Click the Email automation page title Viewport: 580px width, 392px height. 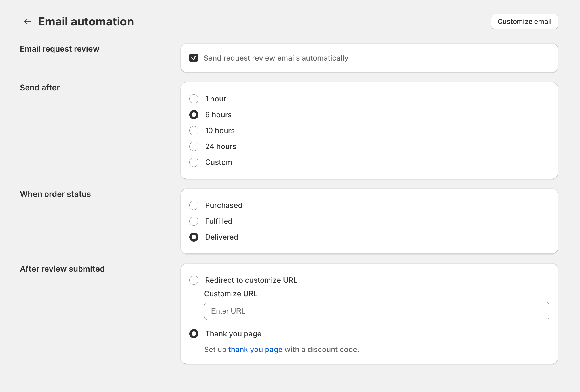click(86, 22)
